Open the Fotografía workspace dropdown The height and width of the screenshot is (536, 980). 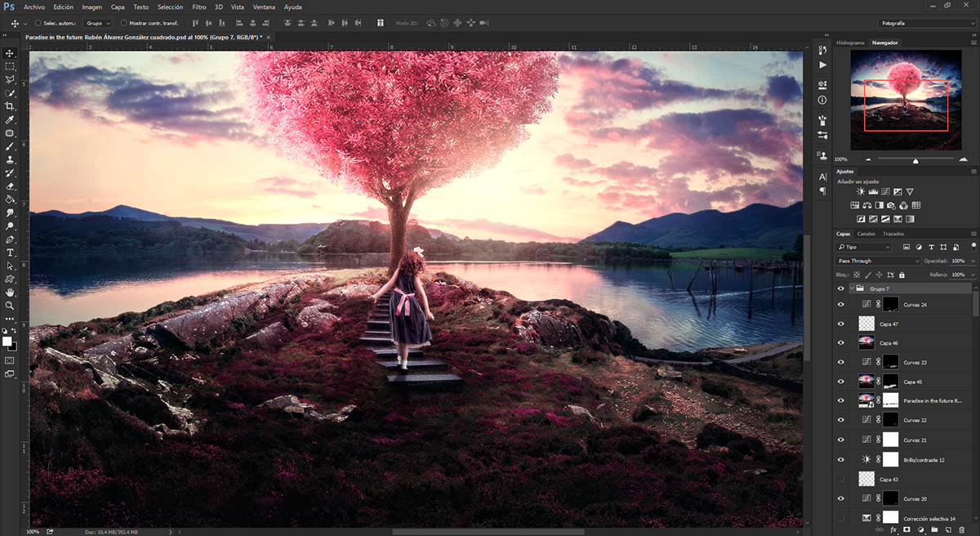click(x=926, y=23)
